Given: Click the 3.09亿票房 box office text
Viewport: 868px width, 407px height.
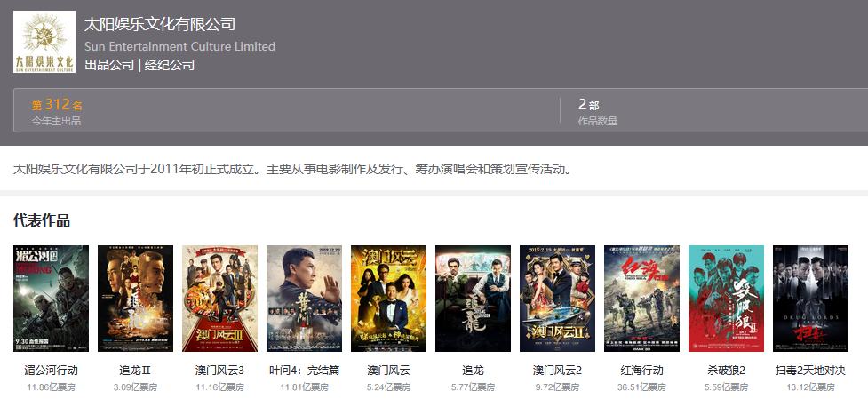Looking at the screenshot, I should [x=136, y=387].
